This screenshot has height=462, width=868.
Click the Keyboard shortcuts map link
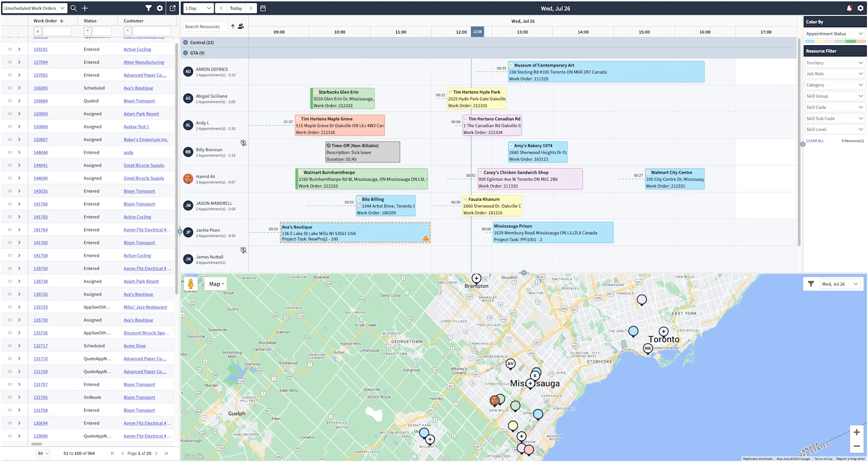pos(758,459)
